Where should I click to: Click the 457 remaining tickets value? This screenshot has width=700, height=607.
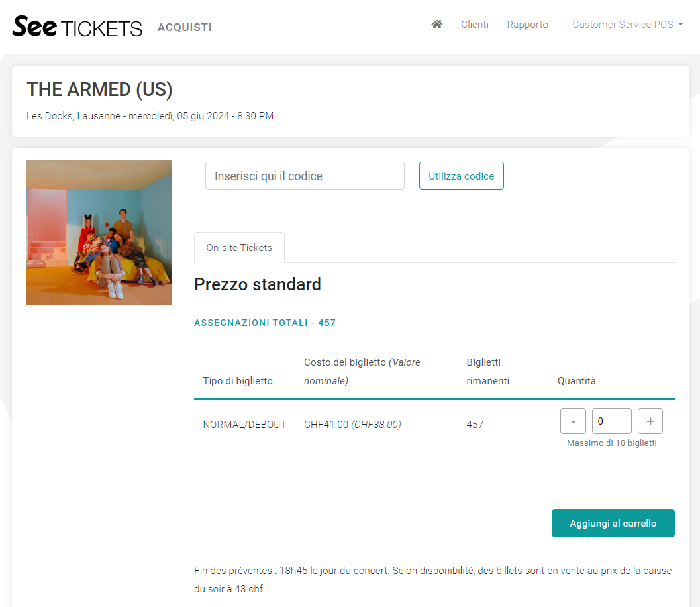coord(475,425)
